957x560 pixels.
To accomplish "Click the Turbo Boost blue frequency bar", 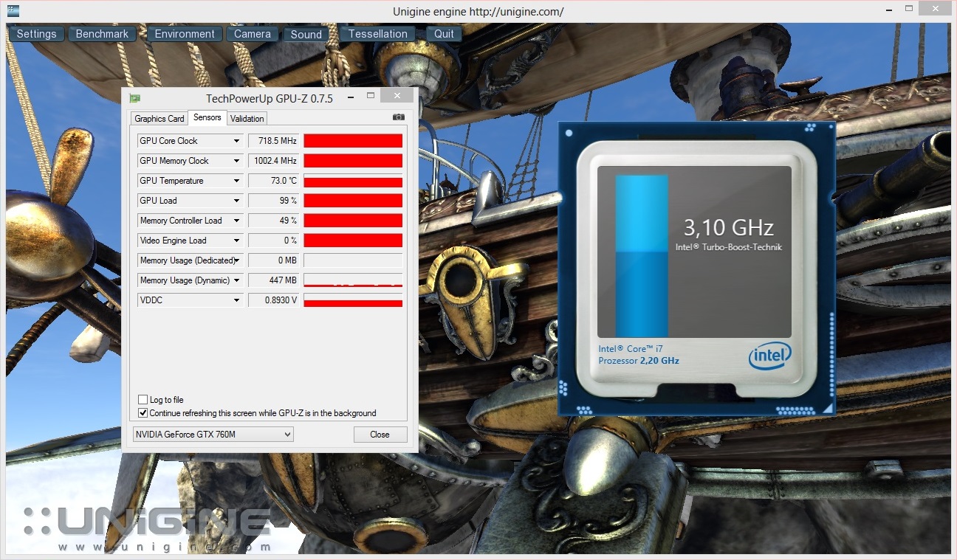I will pos(642,256).
